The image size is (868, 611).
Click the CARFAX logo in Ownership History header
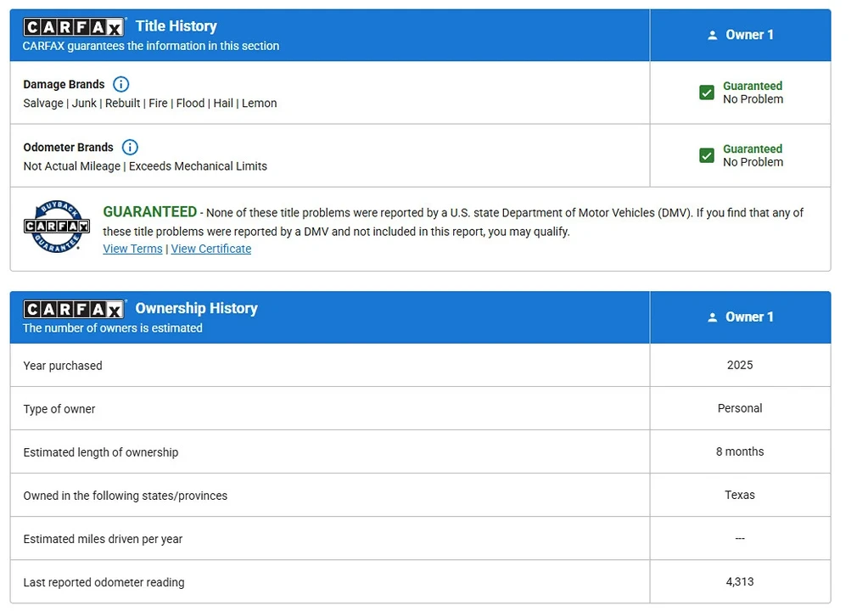click(x=74, y=309)
